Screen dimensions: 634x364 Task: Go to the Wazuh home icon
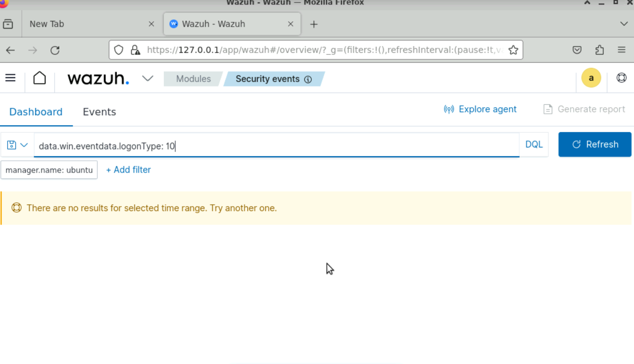point(40,78)
